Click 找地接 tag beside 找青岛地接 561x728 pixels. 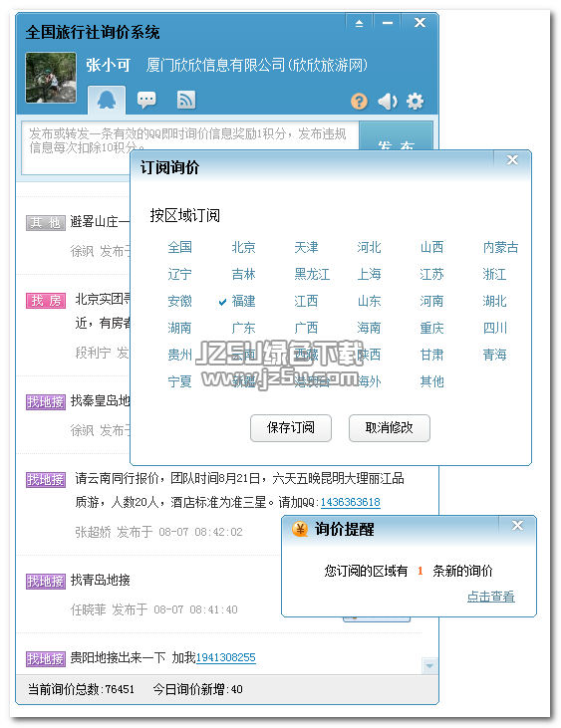coord(46,582)
